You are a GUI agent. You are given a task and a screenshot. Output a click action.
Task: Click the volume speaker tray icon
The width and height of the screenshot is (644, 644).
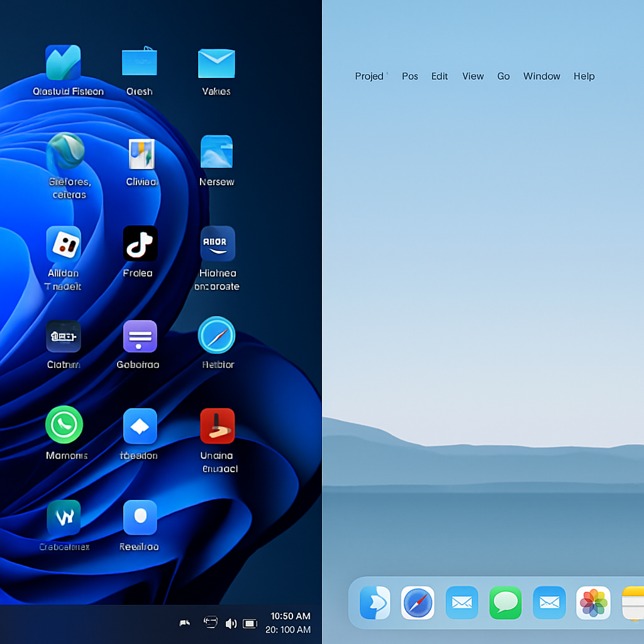pos(231,624)
